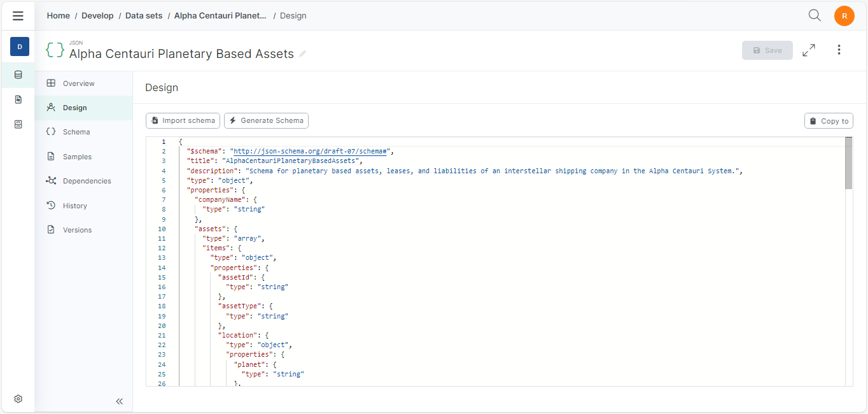Image resolution: width=868 pixels, height=414 pixels.
Task: Click the Samples document icon
Action: (x=51, y=156)
